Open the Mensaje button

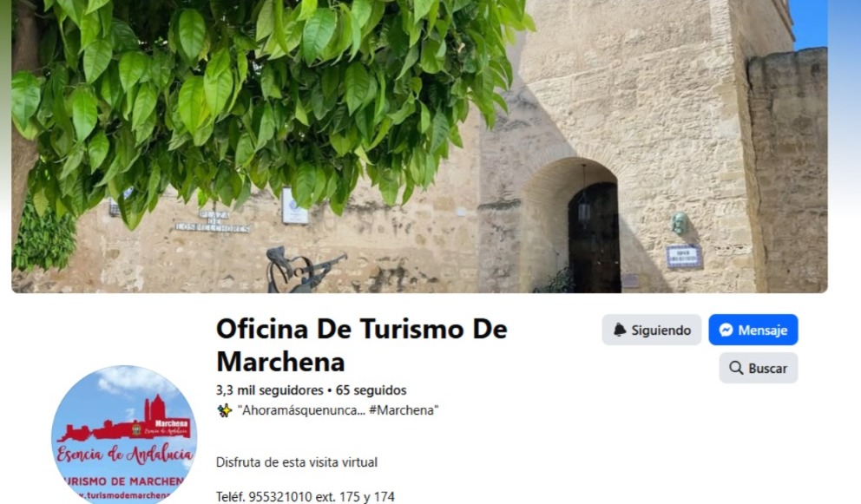pos(753,330)
